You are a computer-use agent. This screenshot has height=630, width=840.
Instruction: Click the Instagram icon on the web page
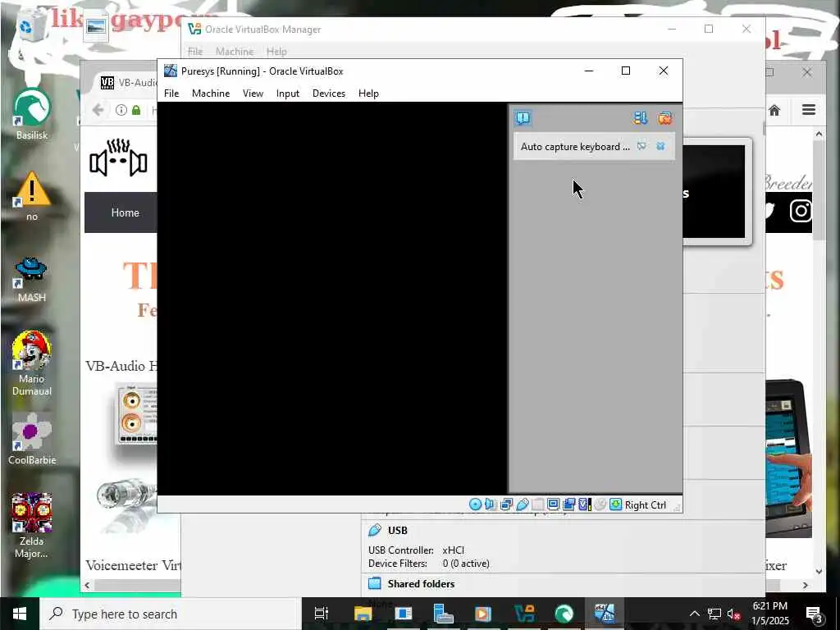tap(801, 211)
